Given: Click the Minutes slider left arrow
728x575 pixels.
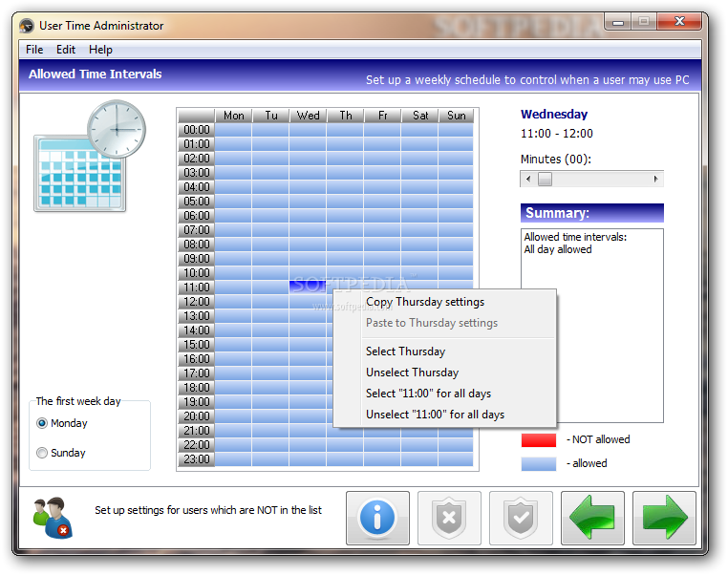Looking at the screenshot, I should (x=528, y=179).
